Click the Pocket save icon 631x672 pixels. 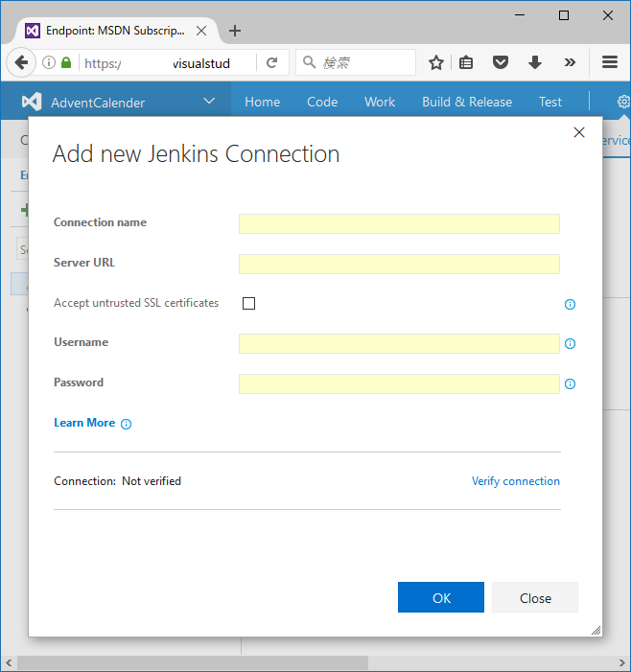501,62
